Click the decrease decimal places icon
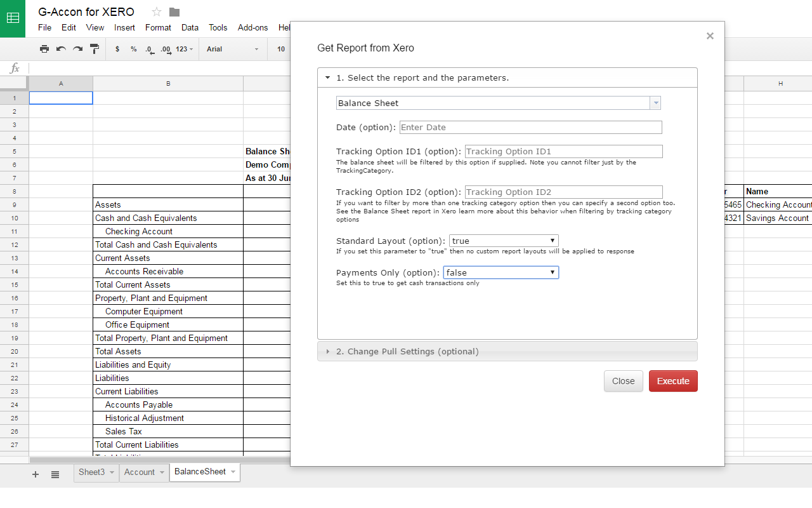 click(150, 49)
